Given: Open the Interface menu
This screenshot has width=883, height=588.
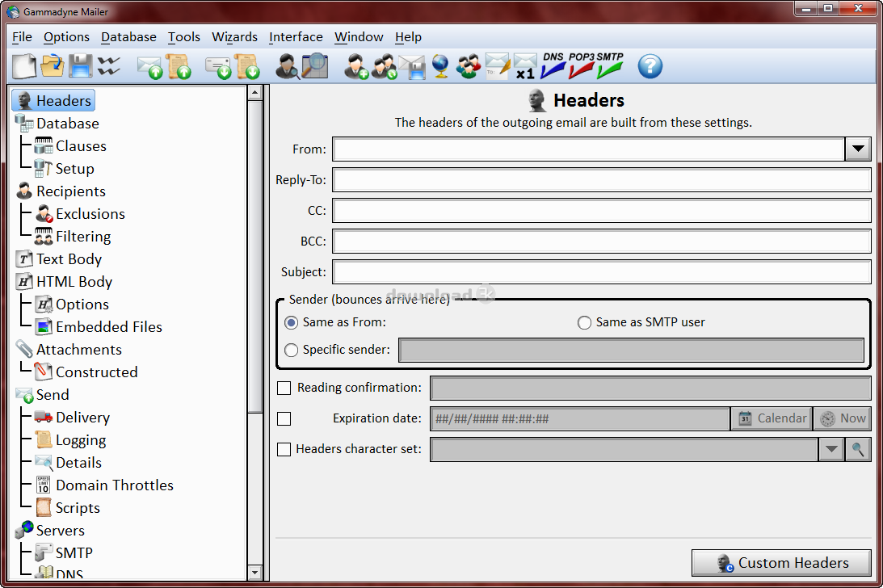Looking at the screenshot, I should (296, 37).
